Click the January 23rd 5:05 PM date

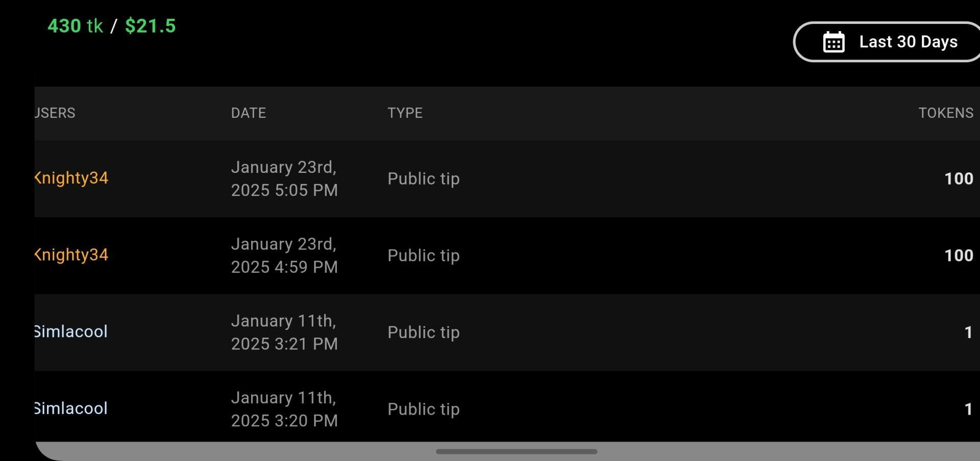click(284, 178)
